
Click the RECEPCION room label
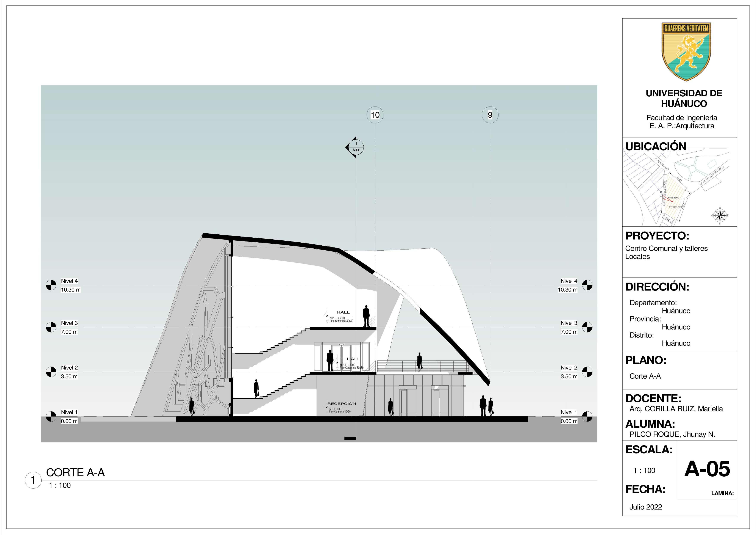(x=341, y=403)
